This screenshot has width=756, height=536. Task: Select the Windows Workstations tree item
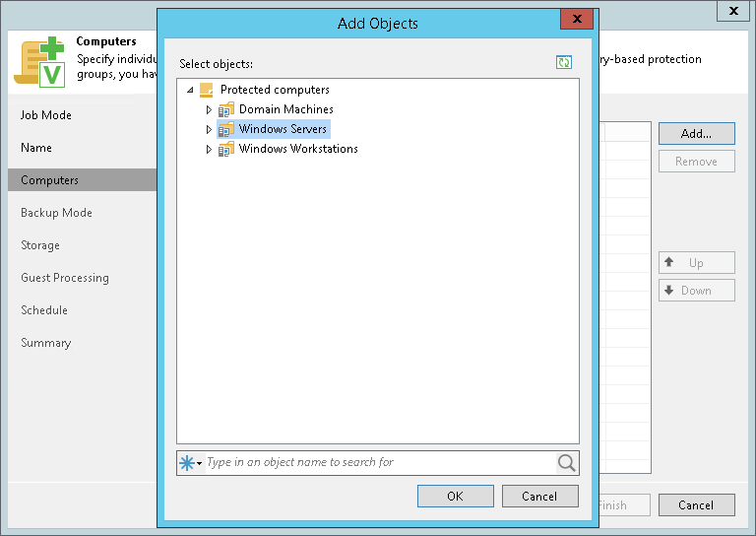(x=298, y=149)
